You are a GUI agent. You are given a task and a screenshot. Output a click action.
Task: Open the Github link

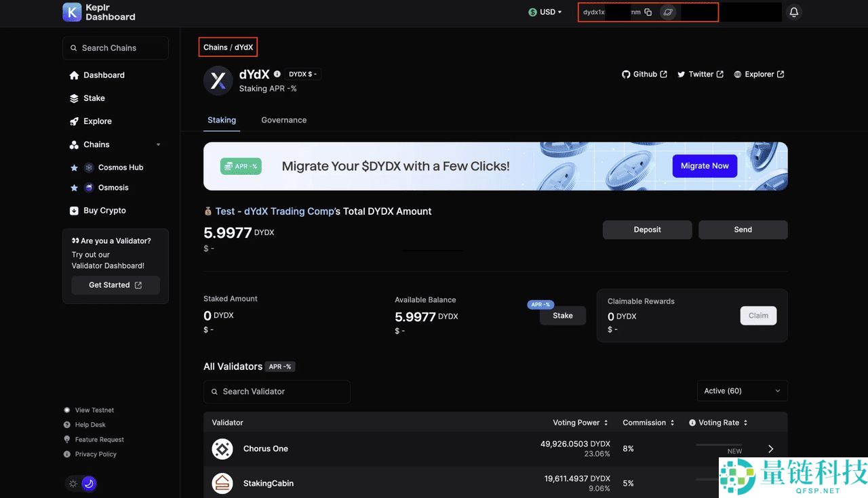[x=645, y=75]
